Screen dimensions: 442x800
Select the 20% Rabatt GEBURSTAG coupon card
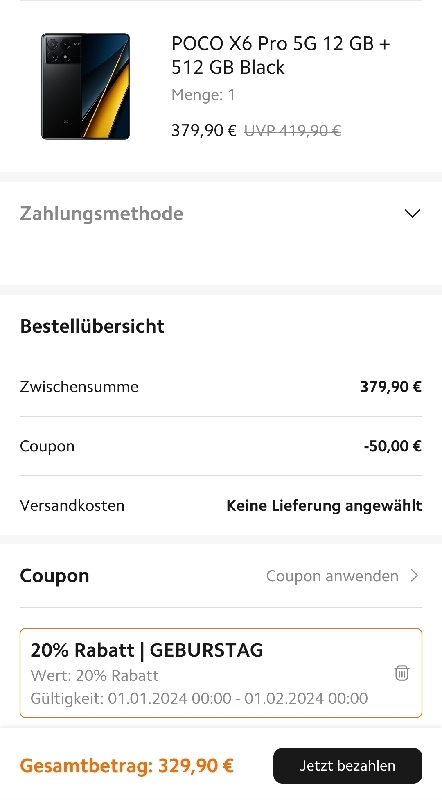tap(221, 673)
